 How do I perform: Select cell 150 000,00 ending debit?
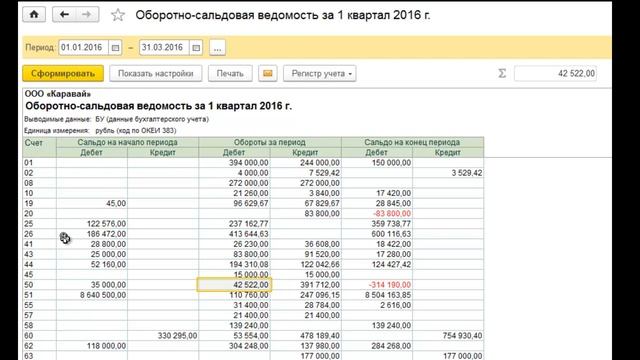(377, 162)
